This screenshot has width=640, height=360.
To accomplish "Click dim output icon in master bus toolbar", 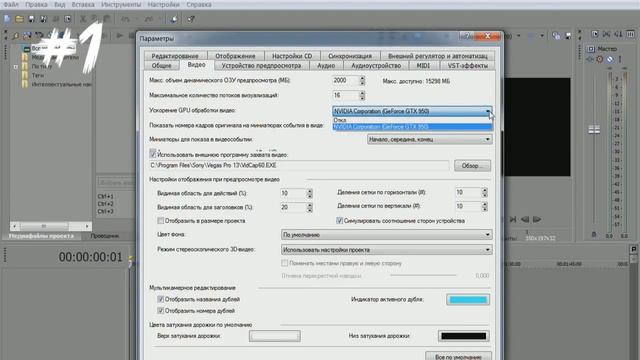I will (x=618, y=34).
